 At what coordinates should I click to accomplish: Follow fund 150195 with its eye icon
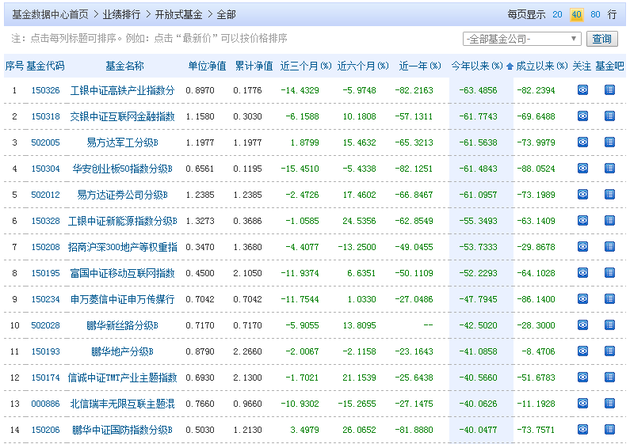click(x=583, y=272)
